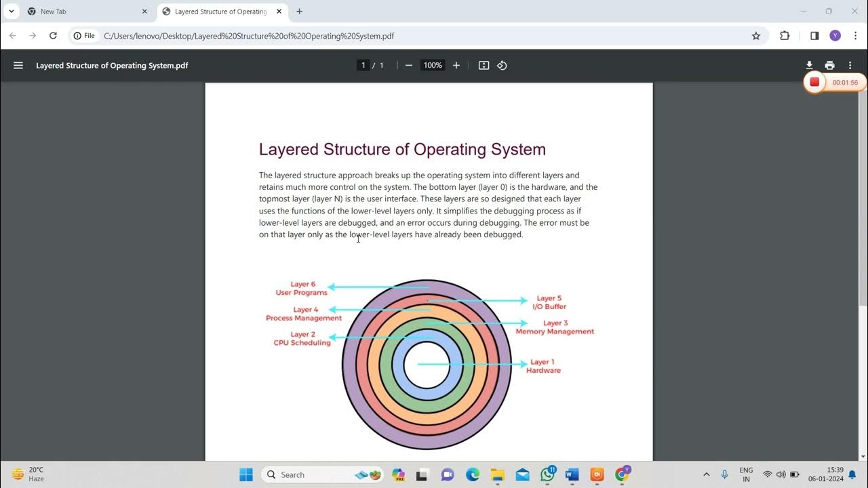Open Microsoft Edge from the taskbar
This screenshot has width=868, height=488.
[x=473, y=474]
